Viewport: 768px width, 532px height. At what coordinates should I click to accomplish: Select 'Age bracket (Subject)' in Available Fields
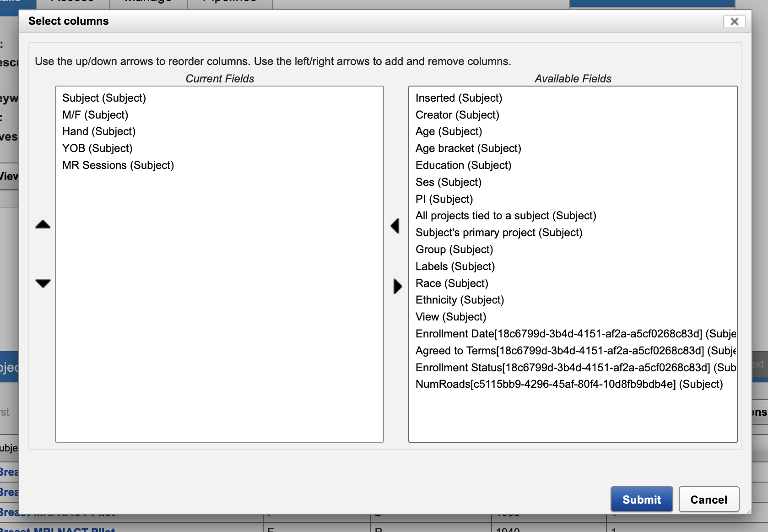click(x=468, y=148)
